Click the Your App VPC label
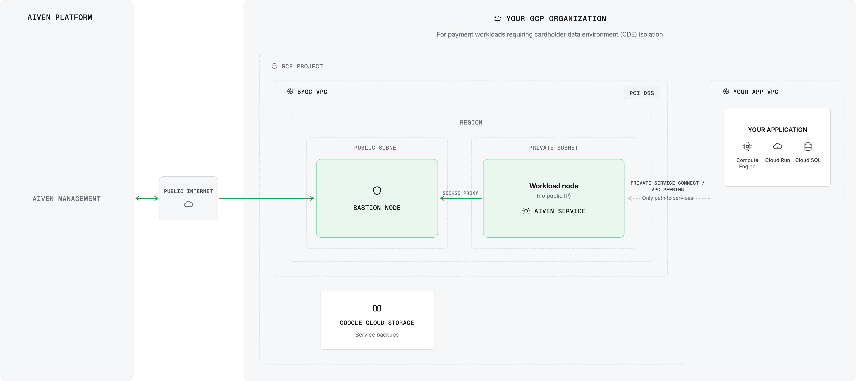The image size is (868, 381). coord(755,92)
